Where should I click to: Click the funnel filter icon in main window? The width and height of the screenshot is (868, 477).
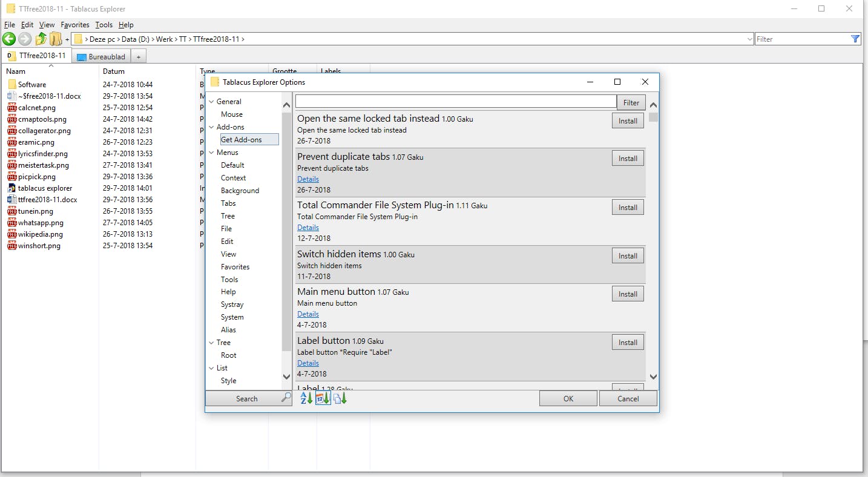[x=855, y=39]
